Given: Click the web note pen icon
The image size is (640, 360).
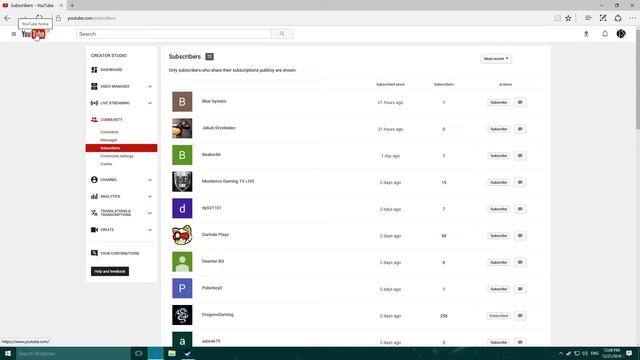Looking at the screenshot, I should [x=603, y=18].
